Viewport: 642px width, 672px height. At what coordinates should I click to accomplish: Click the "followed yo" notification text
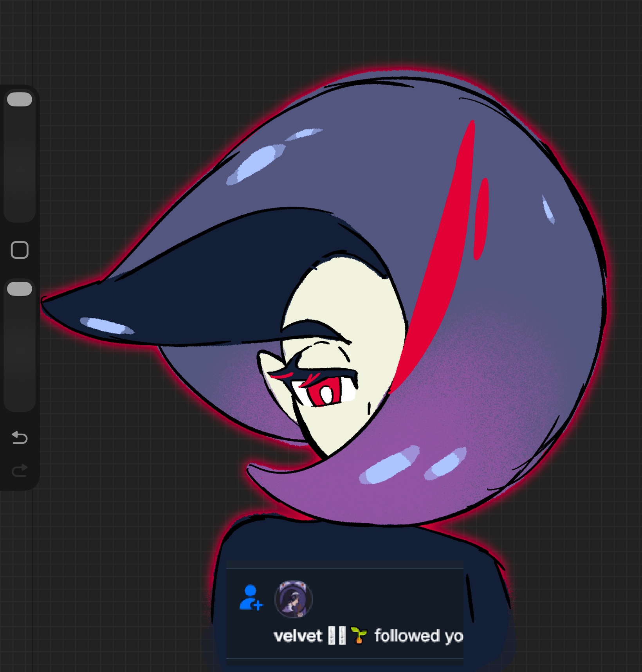(418, 636)
